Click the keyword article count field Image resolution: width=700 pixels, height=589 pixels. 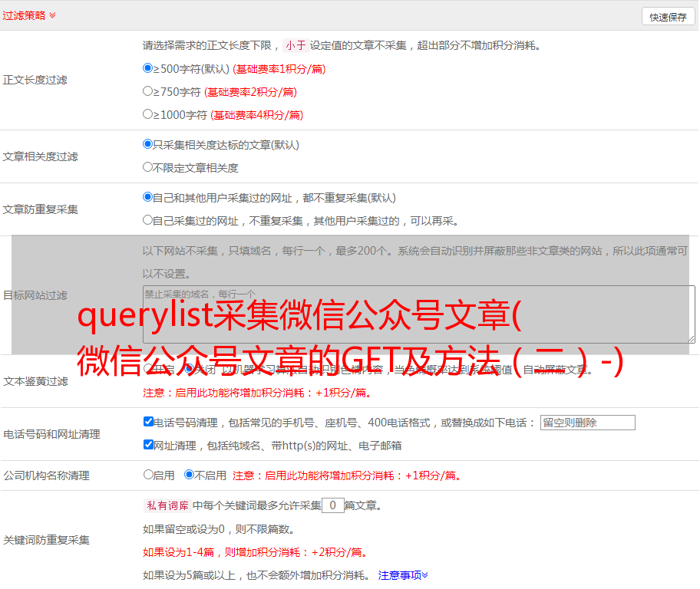(333, 505)
